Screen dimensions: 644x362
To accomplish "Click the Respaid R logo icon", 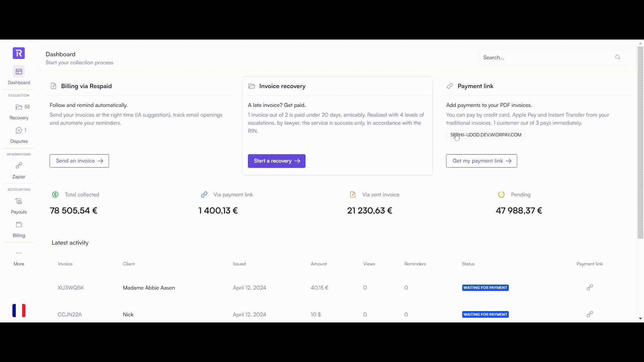I will coord(18,53).
